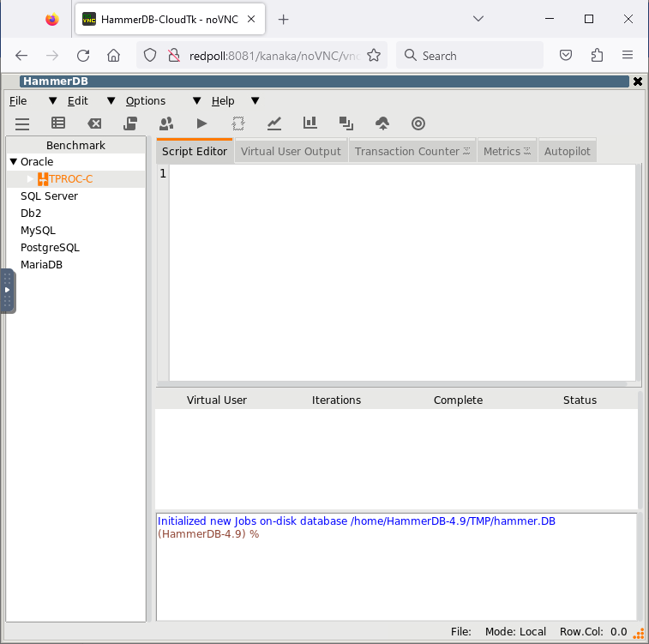Open the Firefox application menu
Screen dimensions: 649x644
(x=628, y=55)
